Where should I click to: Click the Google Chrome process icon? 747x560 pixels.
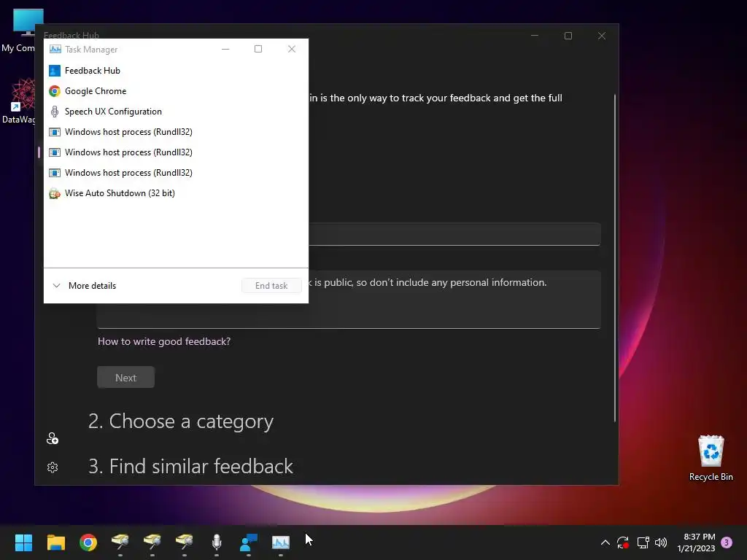pos(55,91)
